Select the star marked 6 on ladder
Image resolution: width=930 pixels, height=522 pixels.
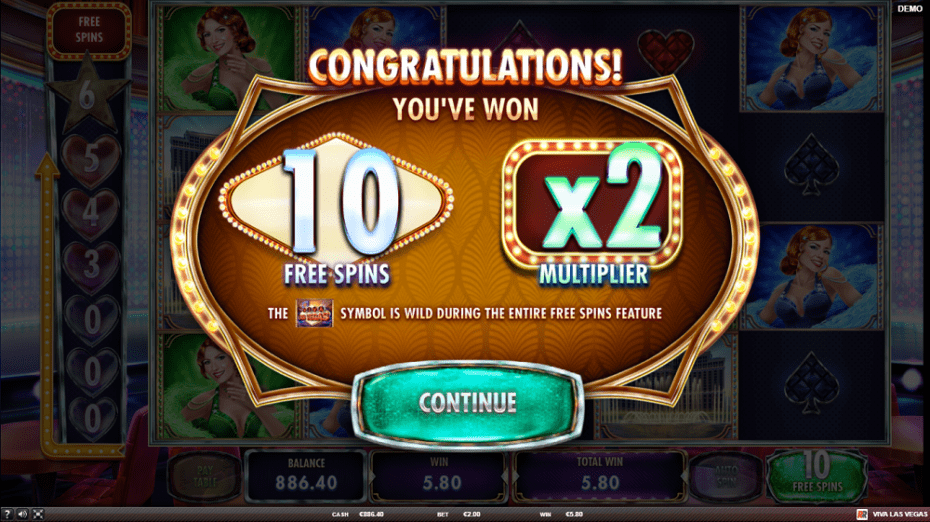pyautogui.click(x=87, y=95)
